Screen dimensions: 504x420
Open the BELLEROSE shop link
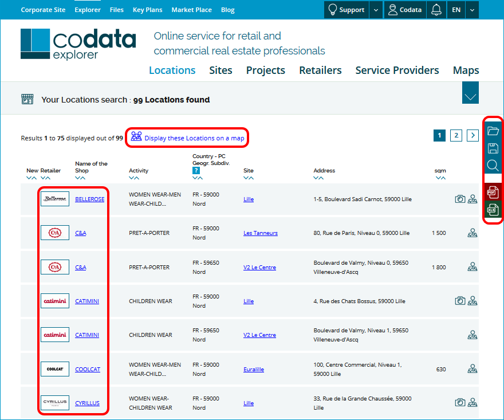click(90, 199)
